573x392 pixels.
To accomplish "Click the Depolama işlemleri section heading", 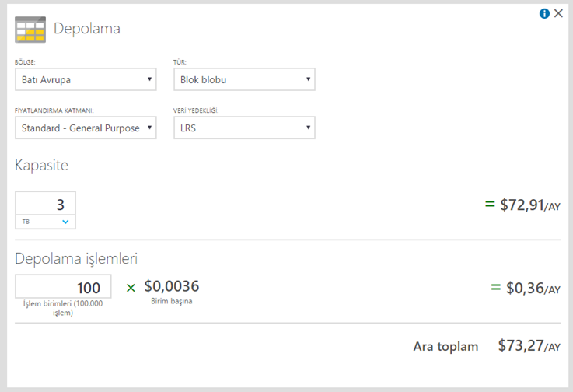I will coord(76,258).
